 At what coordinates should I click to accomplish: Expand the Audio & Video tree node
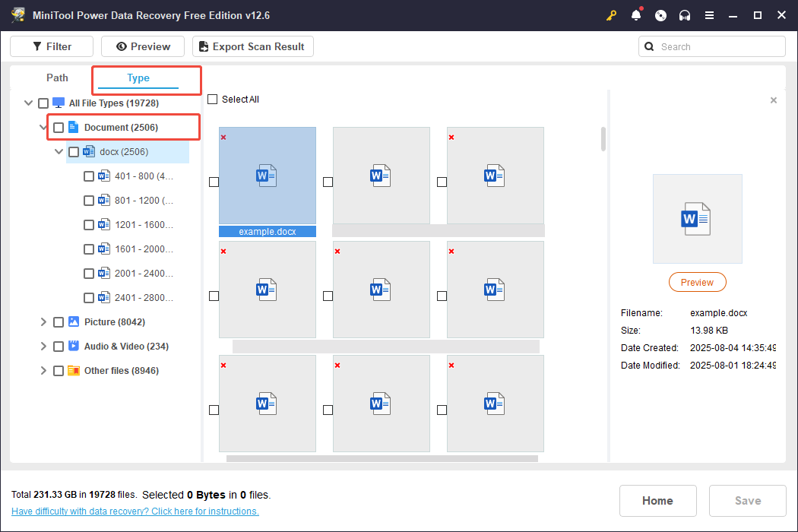pyautogui.click(x=43, y=347)
